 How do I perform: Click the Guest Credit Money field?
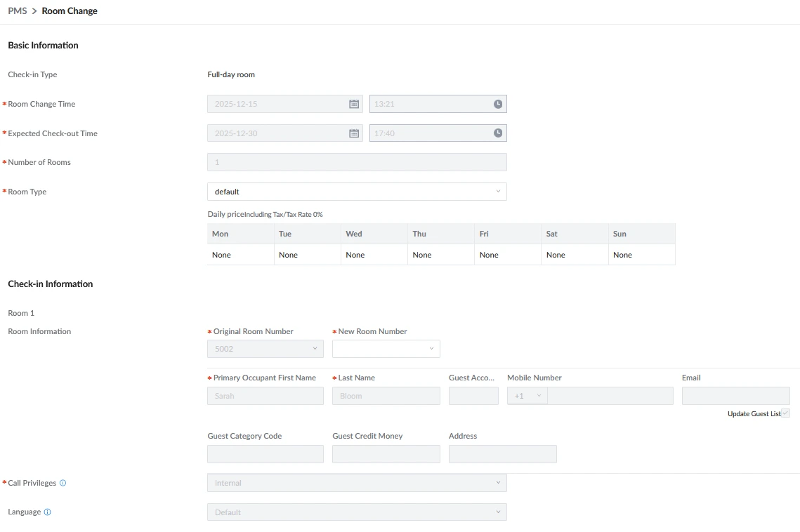click(x=386, y=454)
